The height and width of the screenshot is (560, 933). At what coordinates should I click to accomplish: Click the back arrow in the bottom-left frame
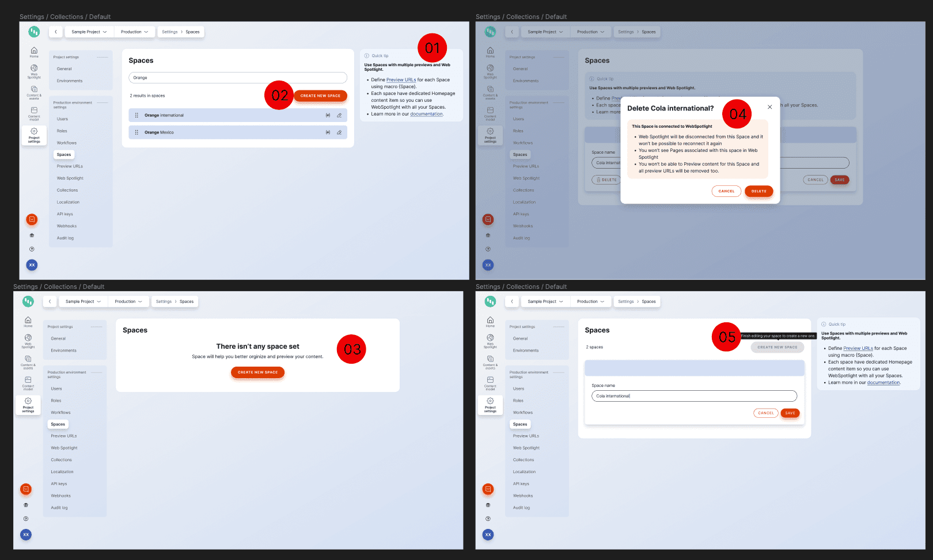coord(50,302)
